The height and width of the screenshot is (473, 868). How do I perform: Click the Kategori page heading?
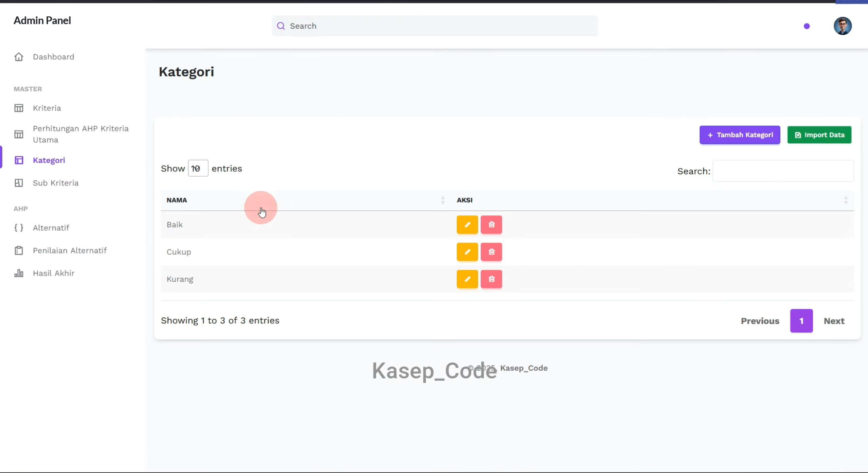(x=186, y=72)
